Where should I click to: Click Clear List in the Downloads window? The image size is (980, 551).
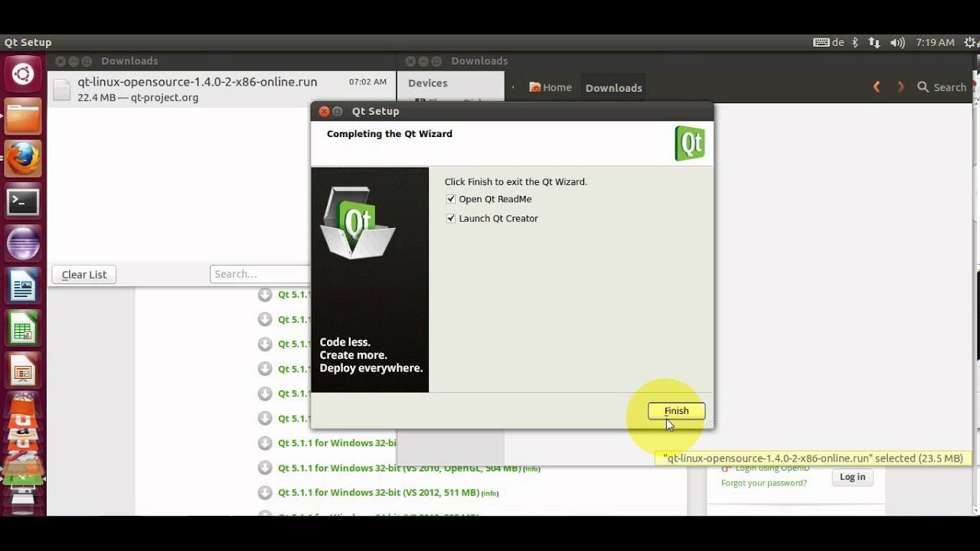[84, 274]
